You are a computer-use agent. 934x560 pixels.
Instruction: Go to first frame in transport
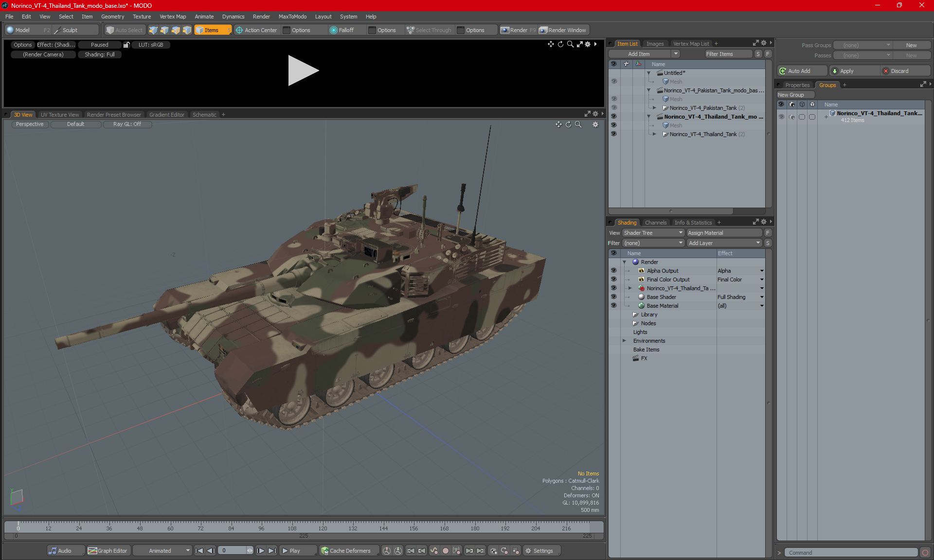click(x=199, y=551)
